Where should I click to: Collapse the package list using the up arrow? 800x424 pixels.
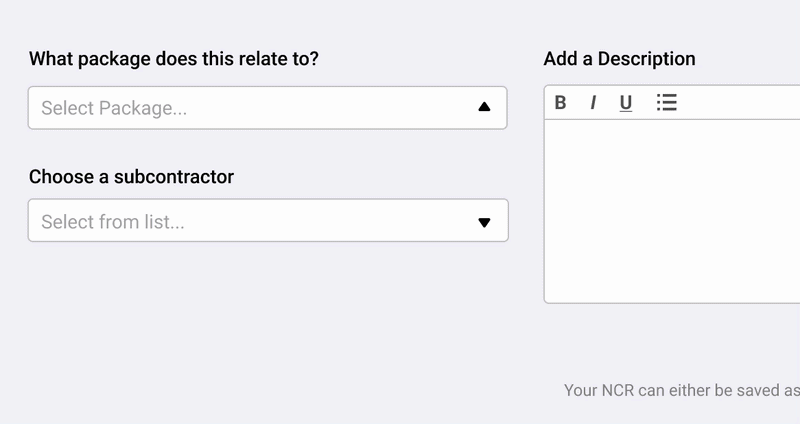(x=484, y=107)
